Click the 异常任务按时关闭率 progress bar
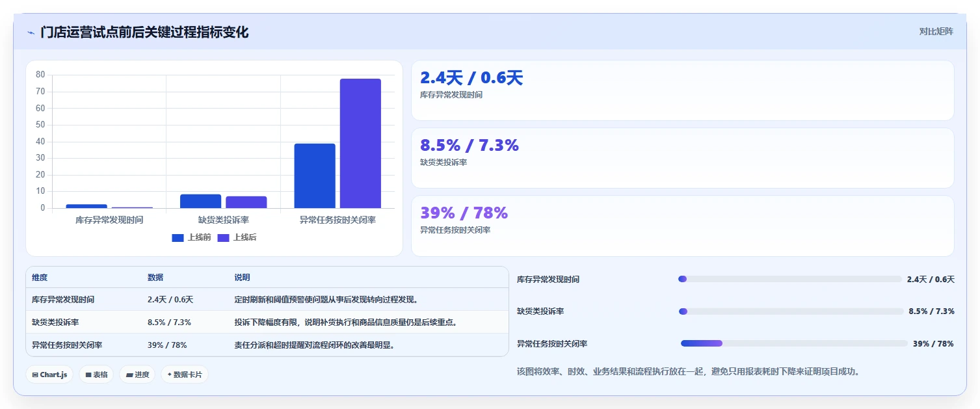980x409 pixels. (x=794, y=343)
